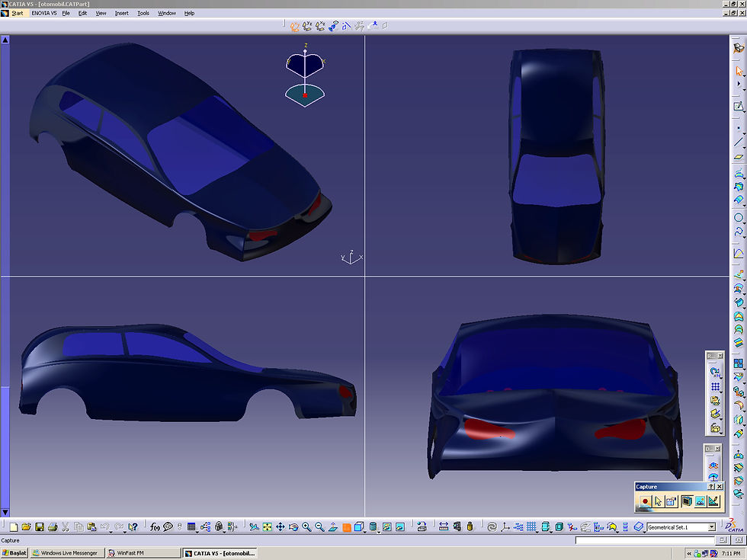This screenshot has width=747, height=560.
Task: Click the Workbench icon atop right toolbar
Action: pos(739,47)
